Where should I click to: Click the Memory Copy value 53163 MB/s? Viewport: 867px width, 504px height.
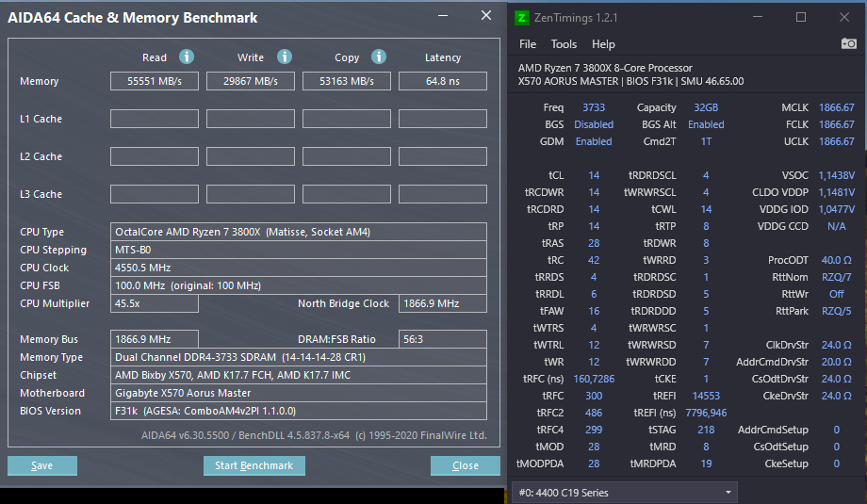coord(347,81)
